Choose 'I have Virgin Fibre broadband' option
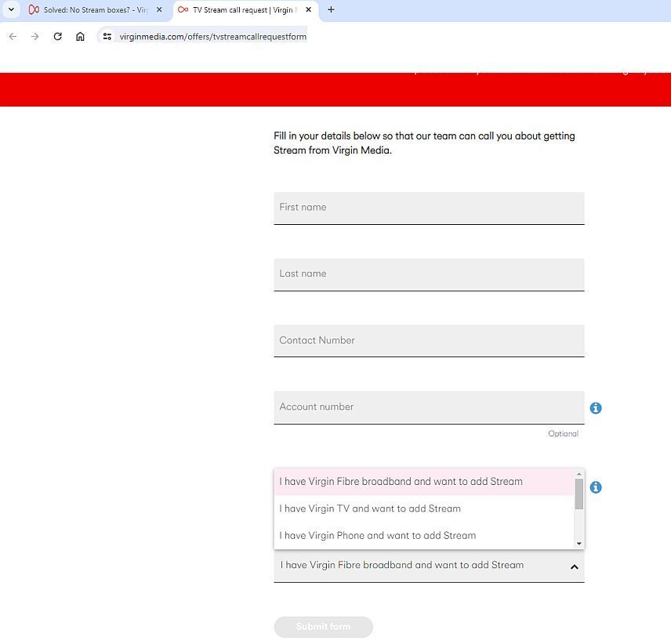Viewport: 671px width, 644px height. coord(423,482)
